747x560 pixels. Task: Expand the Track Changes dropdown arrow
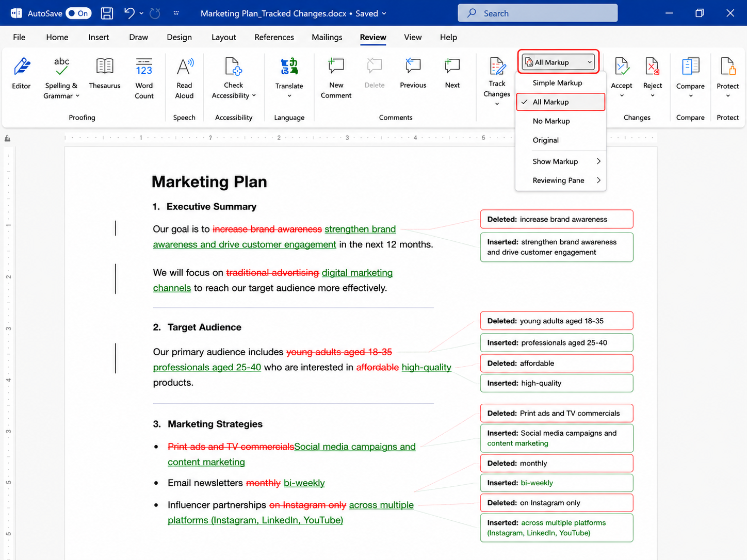[x=497, y=104]
